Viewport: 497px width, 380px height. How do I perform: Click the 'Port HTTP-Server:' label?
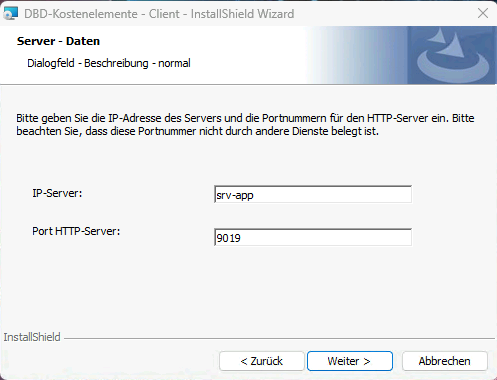pos(76,231)
